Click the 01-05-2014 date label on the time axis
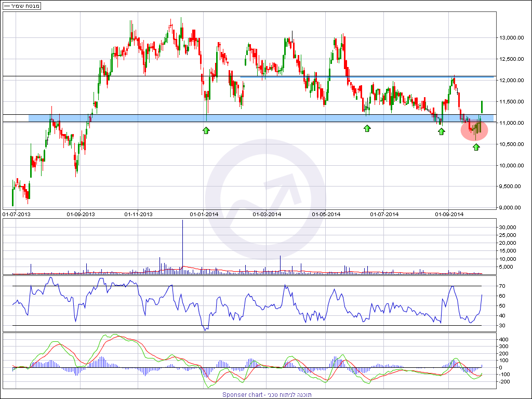Viewport: 532px width, 399px height. pyautogui.click(x=326, y=214)
